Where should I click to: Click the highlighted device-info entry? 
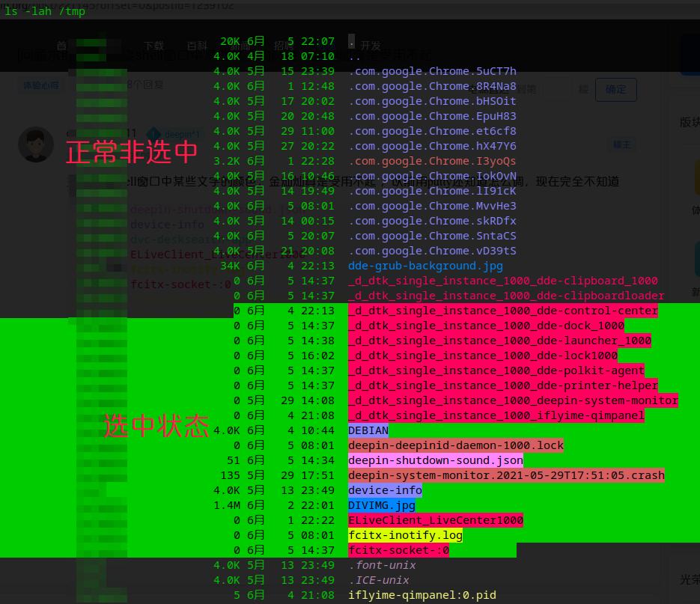(386, 490)
